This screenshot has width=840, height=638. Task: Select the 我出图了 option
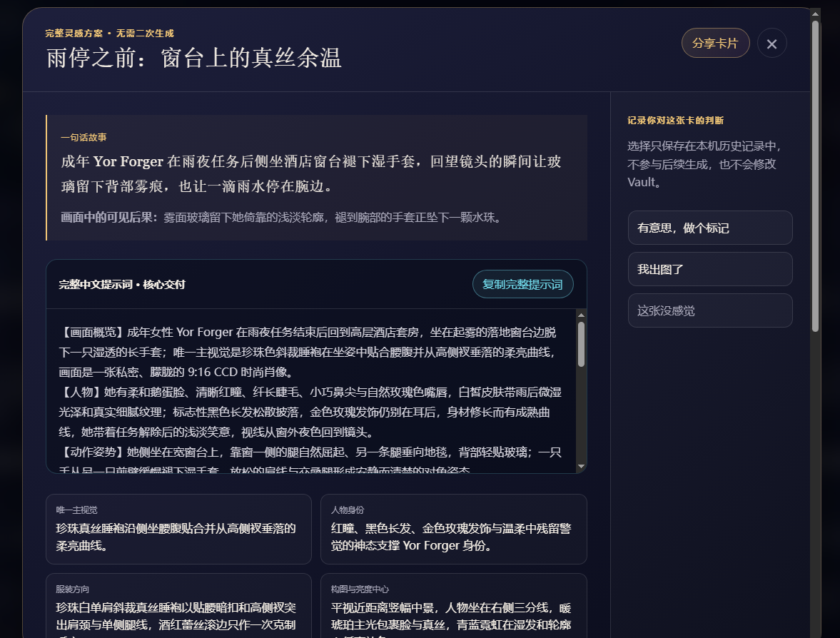coord(710,270)
